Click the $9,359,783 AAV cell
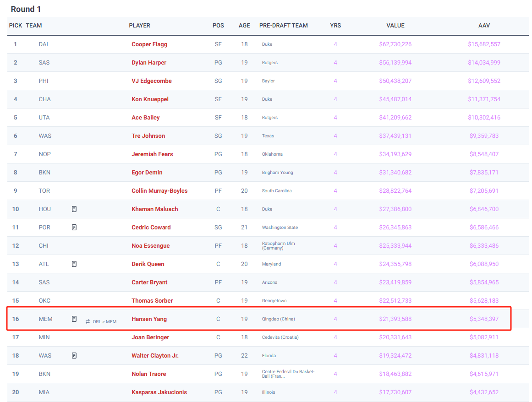This screenshot has width=532, height=402. [x=484, y=136]
